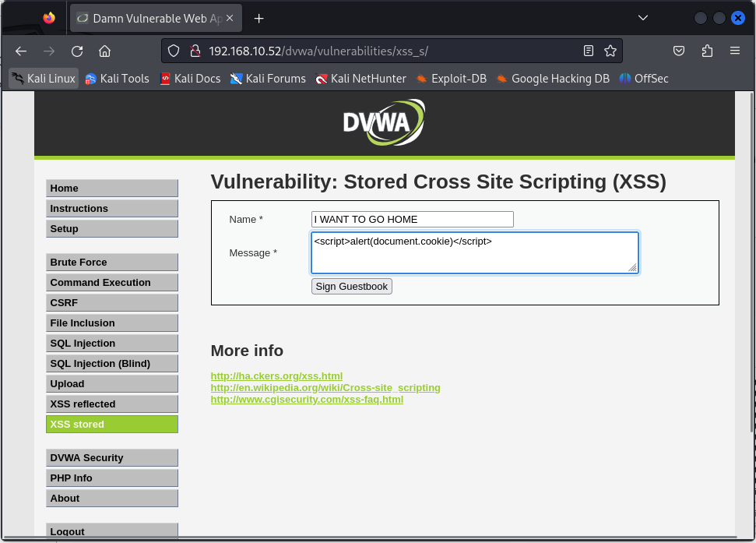Click the Name input field
The image size is (756, 543).
point(412,220)
